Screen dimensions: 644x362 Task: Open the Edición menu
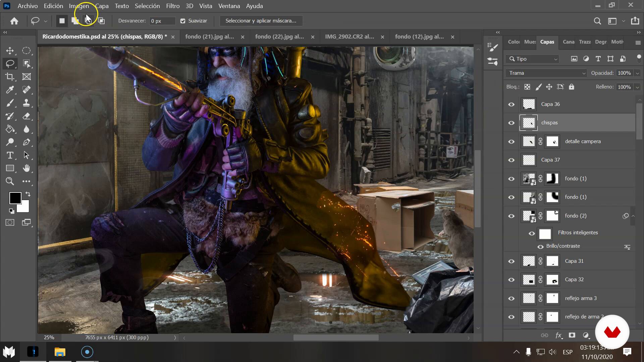click(x=53, y=6)
